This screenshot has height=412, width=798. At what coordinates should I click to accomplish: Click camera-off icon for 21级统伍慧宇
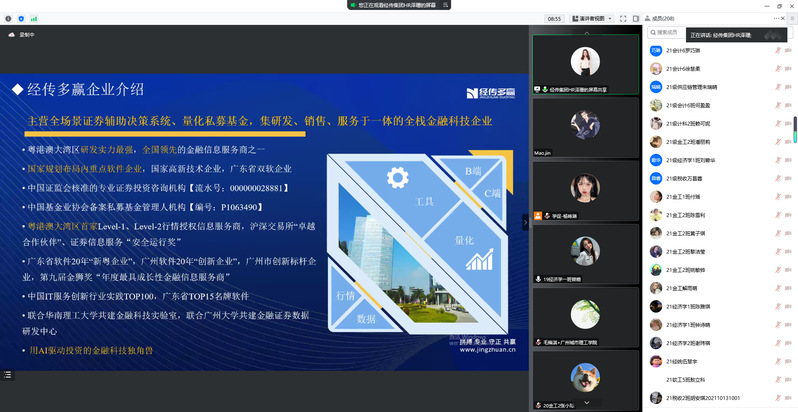788,361
